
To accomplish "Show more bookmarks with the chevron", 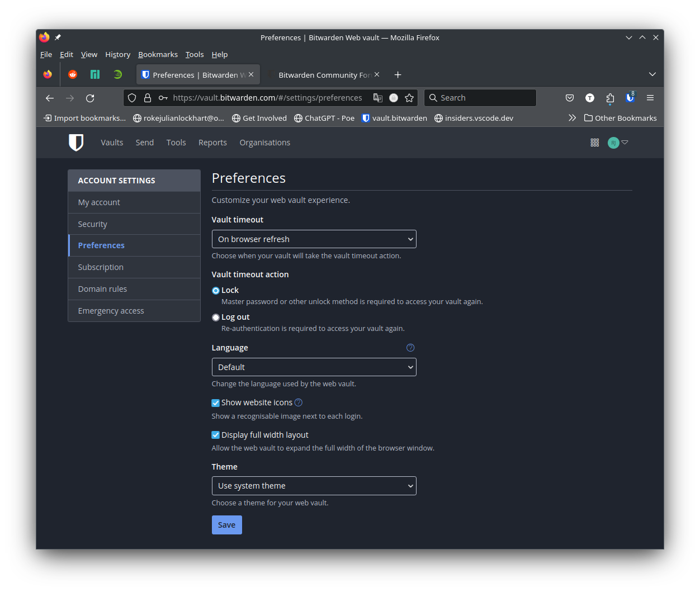I will coord(572,118).
